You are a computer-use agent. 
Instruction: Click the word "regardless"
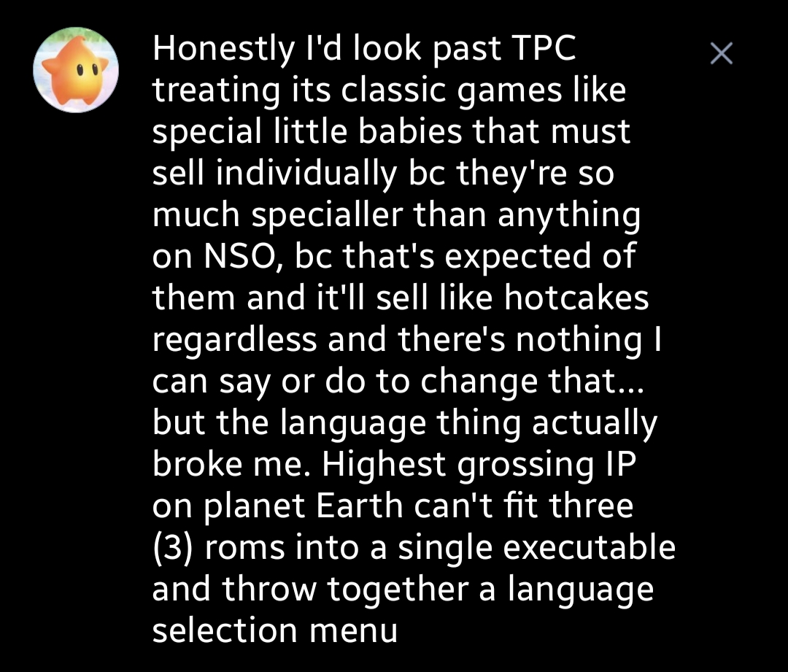[x=233, y=339]
